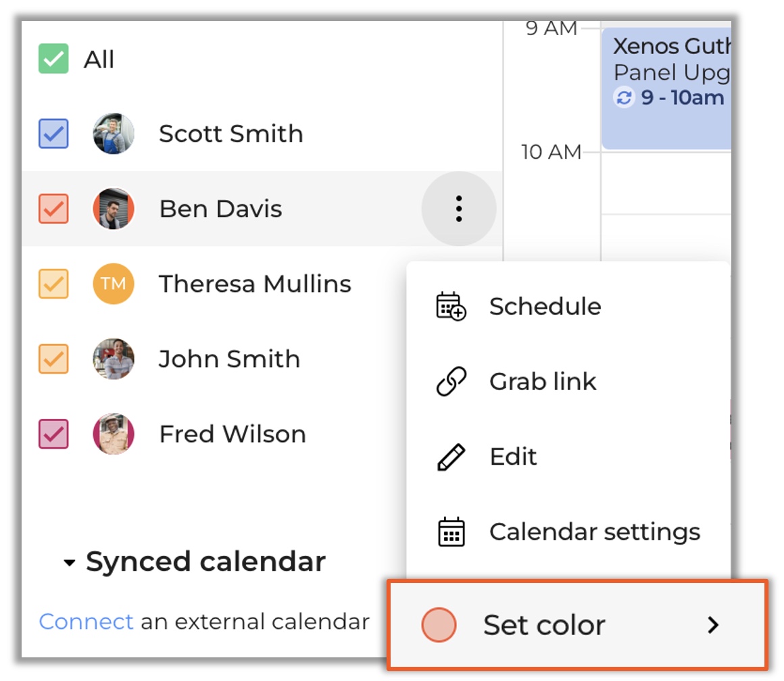Image resolution: width=784 pixels, height=681 pixels.
Task: Click the Connect link for external calendars
Action: point(86,621)
